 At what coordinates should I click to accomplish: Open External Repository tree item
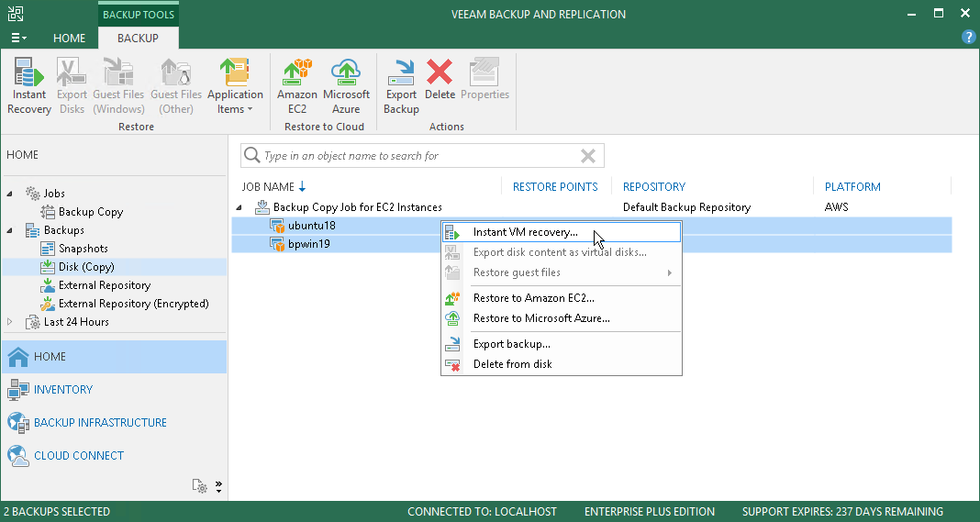coord(105,285)
